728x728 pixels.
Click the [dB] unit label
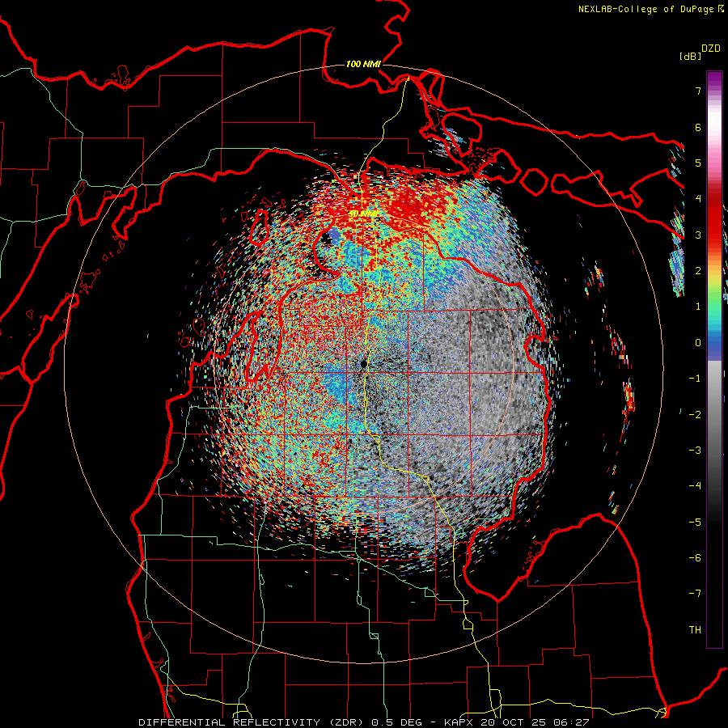tap(690, 56)
